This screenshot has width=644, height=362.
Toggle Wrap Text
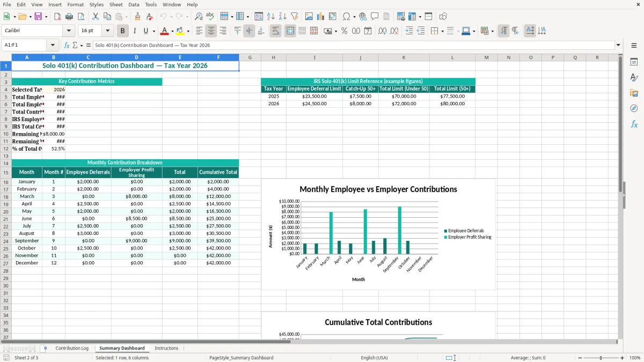[x=276, y=31]
